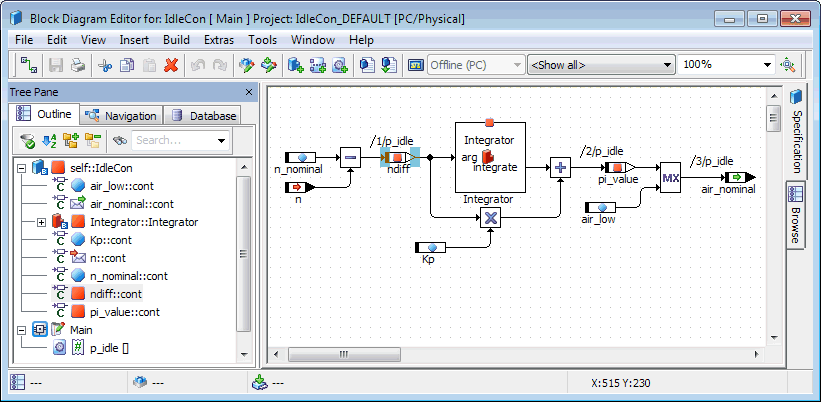The height and width of the screenshot is (402, 821).
Task: Click the binoculars search icon
Action: tap(120, 140)
